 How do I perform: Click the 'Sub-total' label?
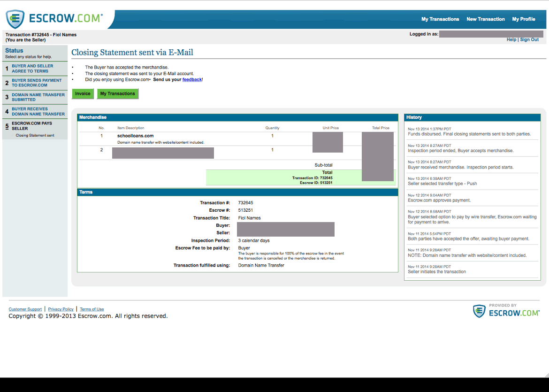click(323, 165)
